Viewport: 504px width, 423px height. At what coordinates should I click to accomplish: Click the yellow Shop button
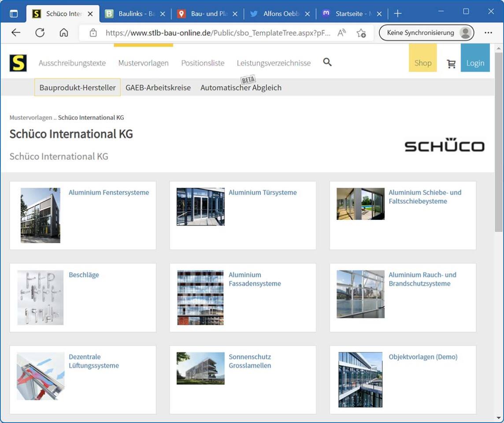point(422,58)
